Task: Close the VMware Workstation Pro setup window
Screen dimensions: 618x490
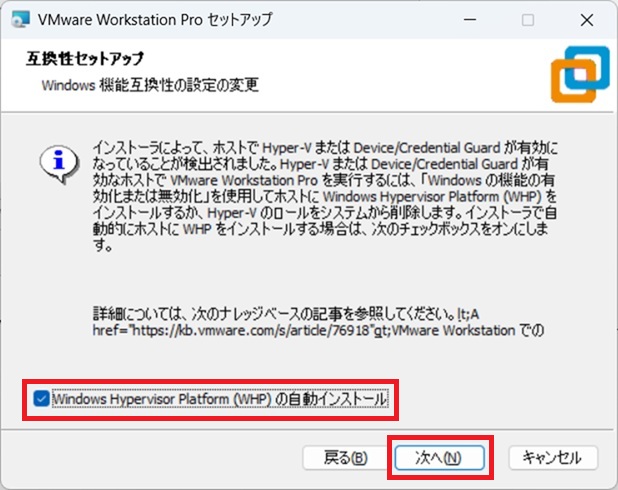Action: [x=586, y=20]
